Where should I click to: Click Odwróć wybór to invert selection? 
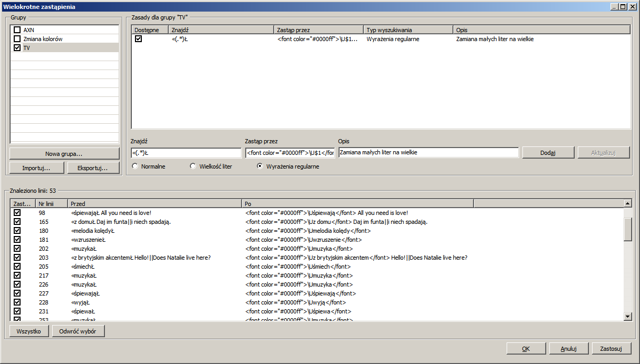click(79, 331)
